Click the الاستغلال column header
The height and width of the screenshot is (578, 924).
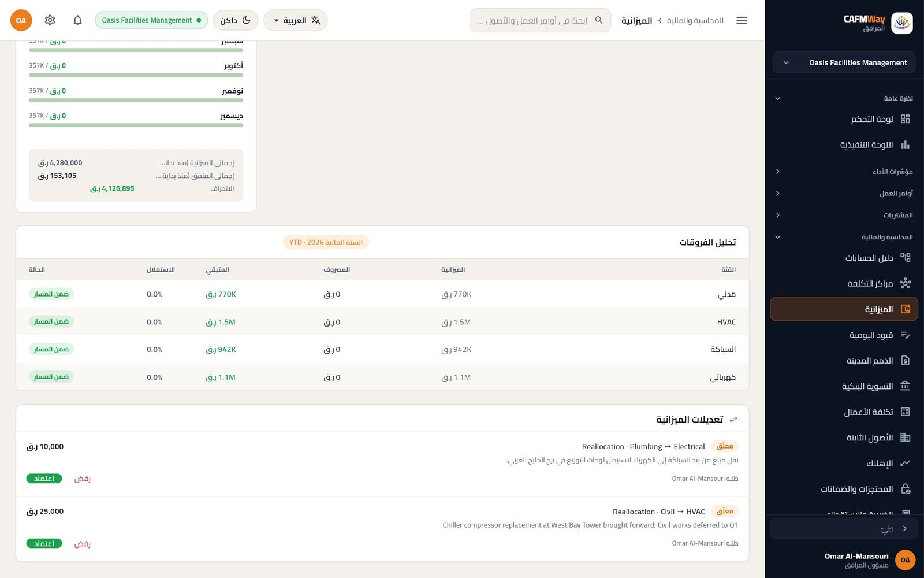(x=161, y=269)
